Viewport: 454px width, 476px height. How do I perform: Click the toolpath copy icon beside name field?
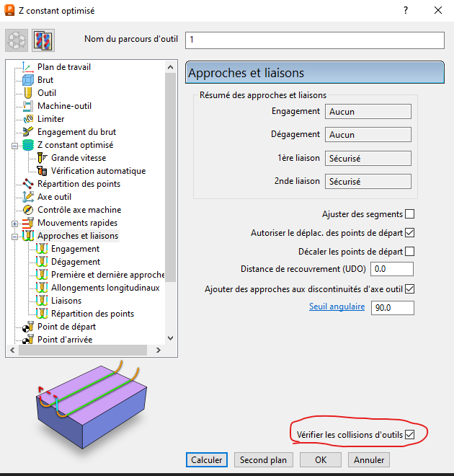coord(43,40)
